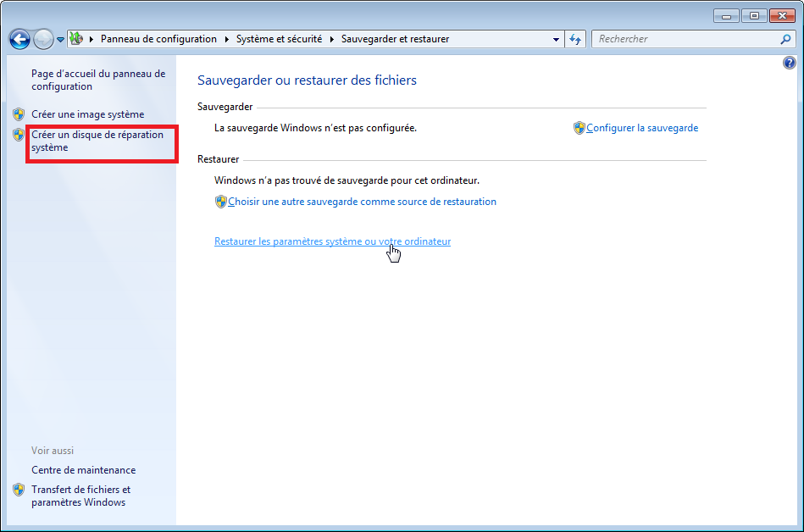This screenshot has width=804, height=532.
Task: Open Transfert de fichiers et paramètres Windows
Action: coord(81,496)
